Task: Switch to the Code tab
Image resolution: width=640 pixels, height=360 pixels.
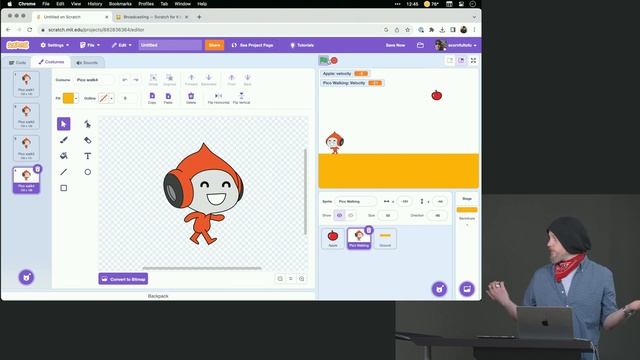Action: coord(18,62)
